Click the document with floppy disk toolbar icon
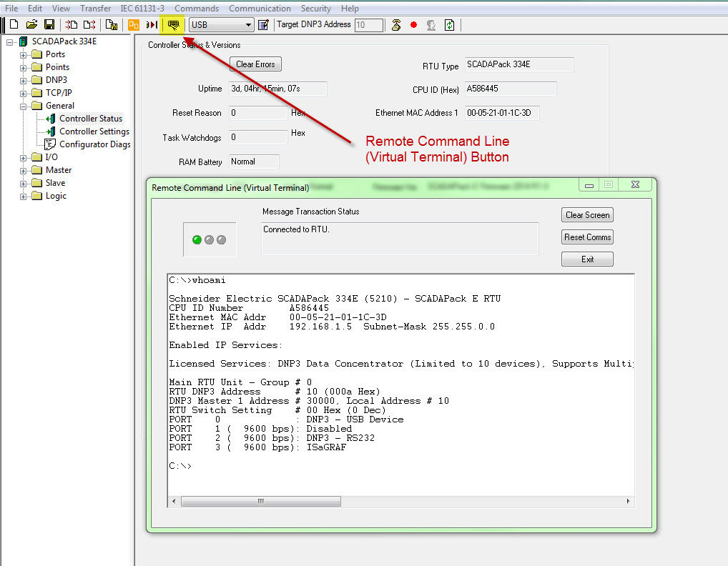Viewport: 728px width, 566px height. (112, 24)
